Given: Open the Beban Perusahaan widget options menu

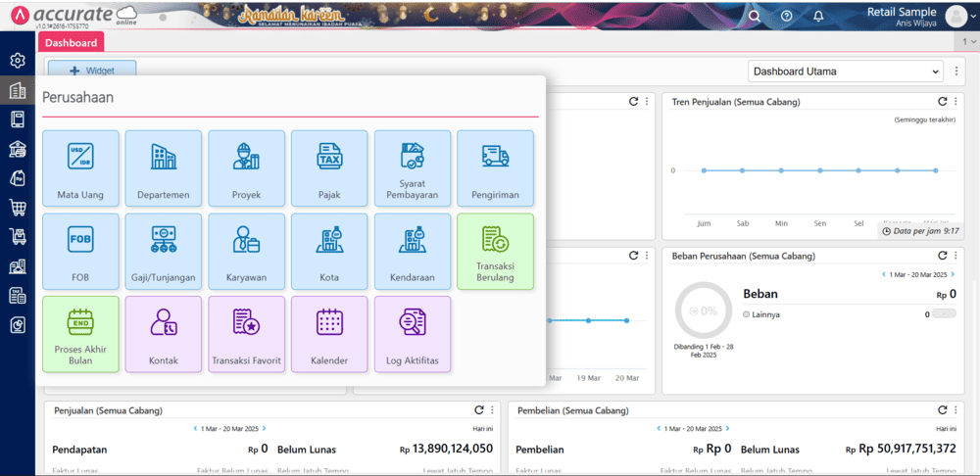Looking at the screenshot, I should (955, 256).
